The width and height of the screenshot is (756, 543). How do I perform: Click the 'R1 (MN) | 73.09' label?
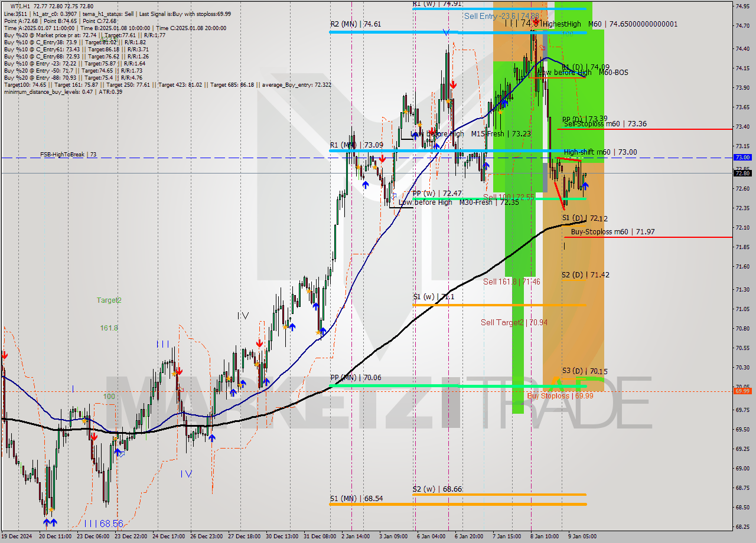pos(356,145)
